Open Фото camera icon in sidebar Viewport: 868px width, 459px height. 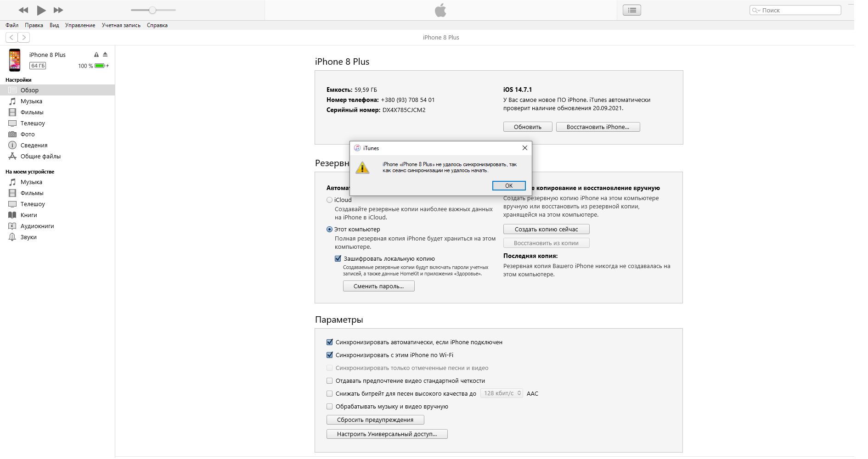(12, 134)
